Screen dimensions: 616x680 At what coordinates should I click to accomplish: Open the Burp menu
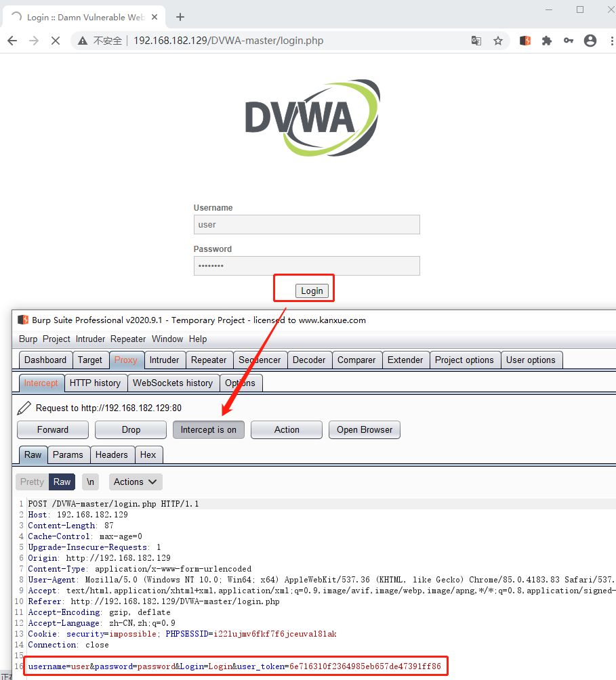click(x=28, y=339)
